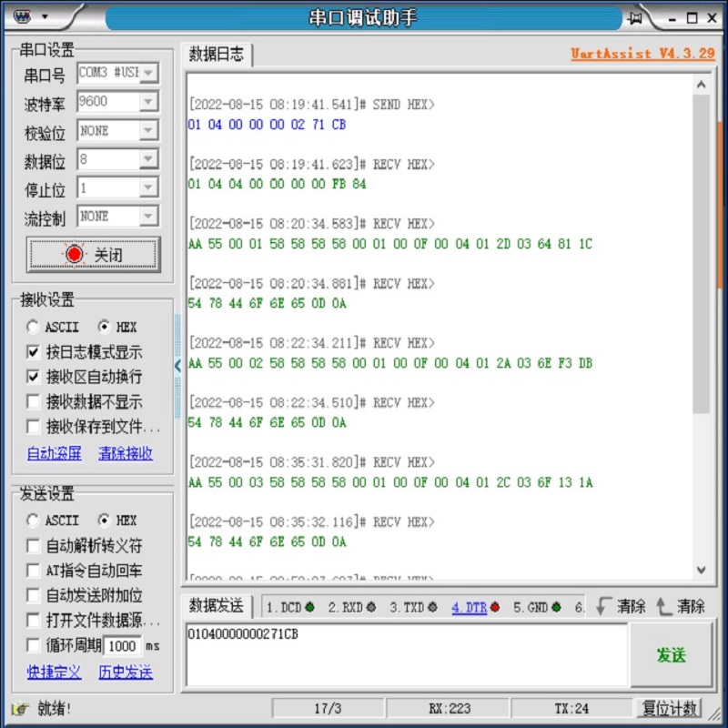Enable 自动解析转义符 checkbox
Image resolution: width=728 pixels, height=728 pixels.
tap(33, 545)
